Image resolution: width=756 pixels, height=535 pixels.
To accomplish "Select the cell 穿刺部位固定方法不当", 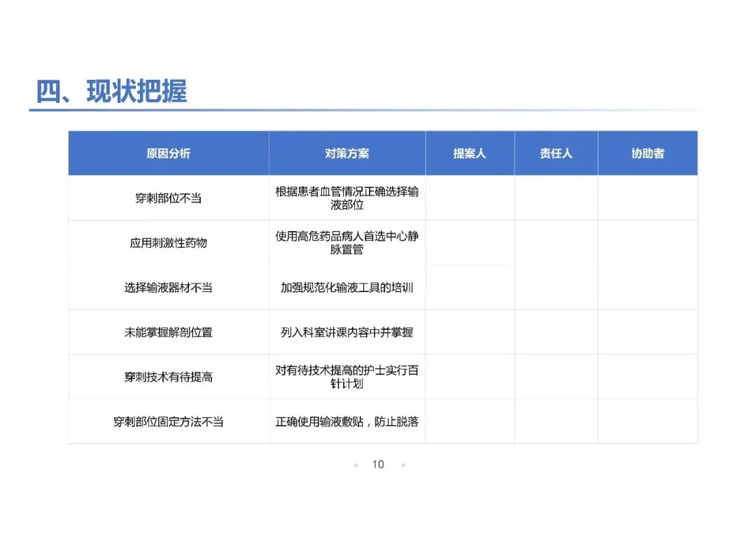I will coord(169,421).
